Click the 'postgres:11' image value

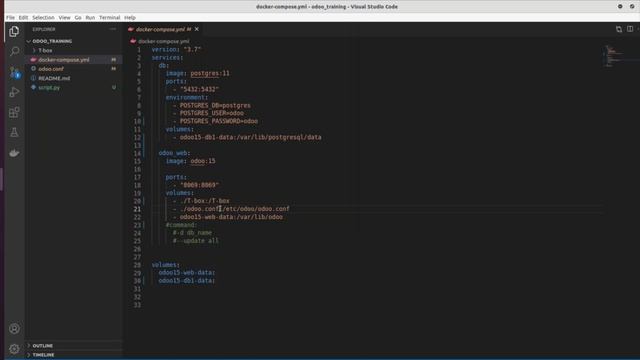coord(210,73)
